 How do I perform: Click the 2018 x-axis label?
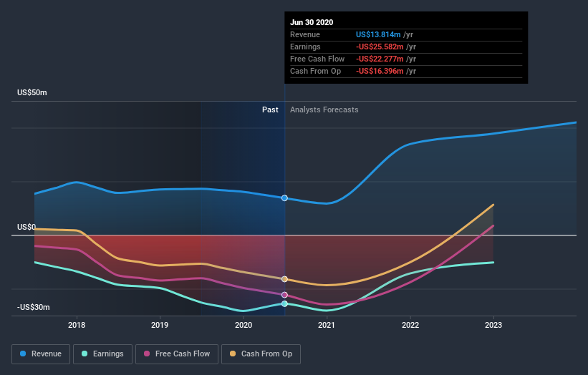77,325
